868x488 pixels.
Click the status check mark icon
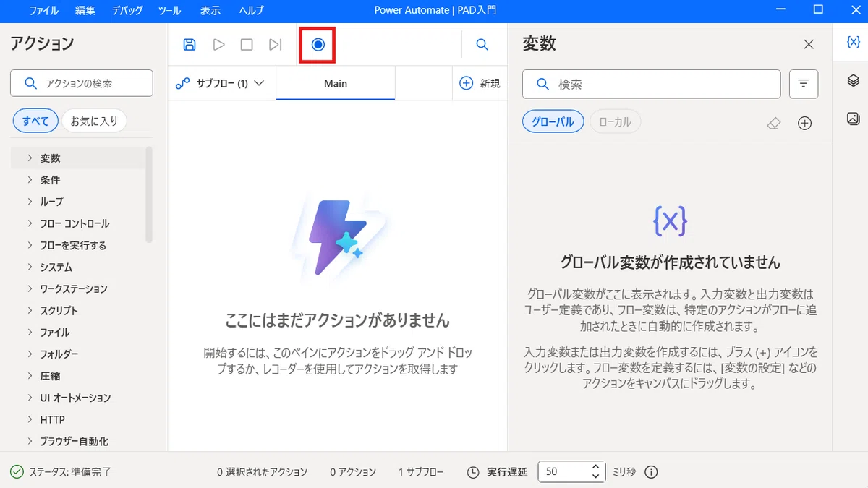17,472
